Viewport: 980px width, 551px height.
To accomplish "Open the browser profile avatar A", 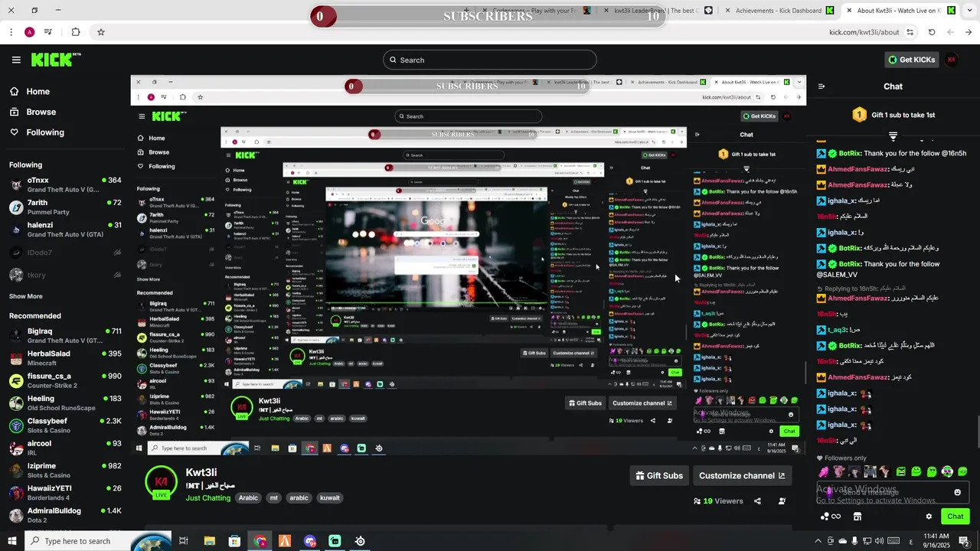I will click(x=29, y=32).
